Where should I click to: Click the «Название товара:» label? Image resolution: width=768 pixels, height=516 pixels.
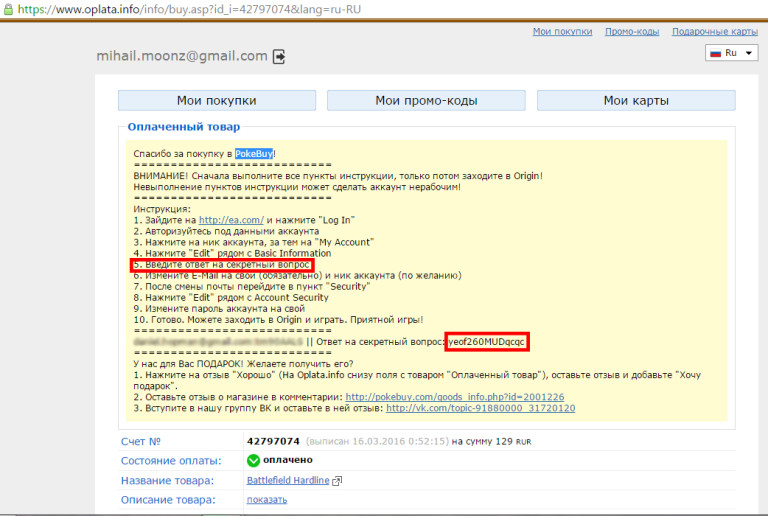pos(168,481)
